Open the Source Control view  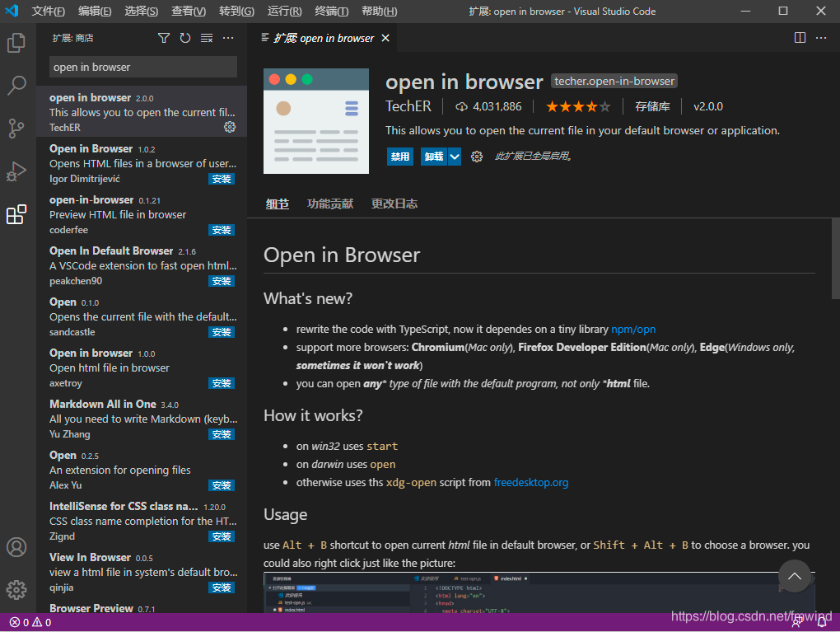[16, 128]
